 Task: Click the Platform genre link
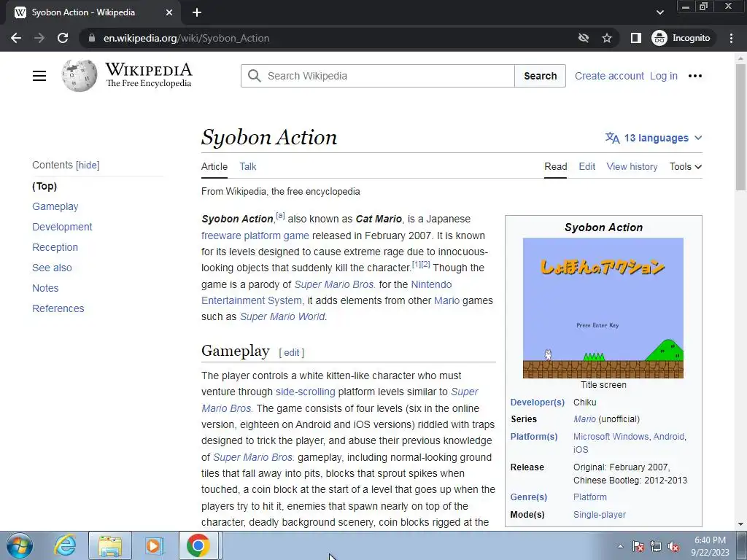(x=589, y=497)
